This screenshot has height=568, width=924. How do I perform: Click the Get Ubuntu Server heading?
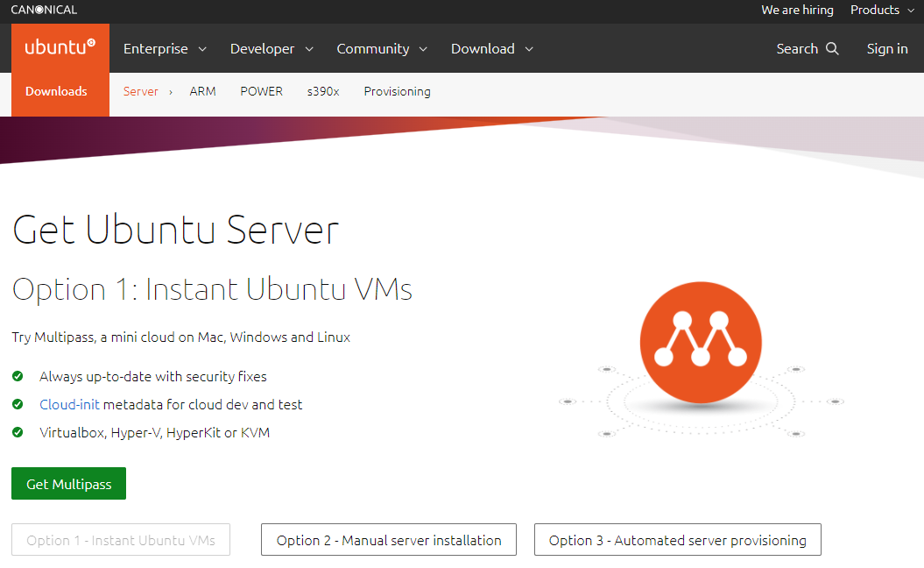[x=176, y=230]
